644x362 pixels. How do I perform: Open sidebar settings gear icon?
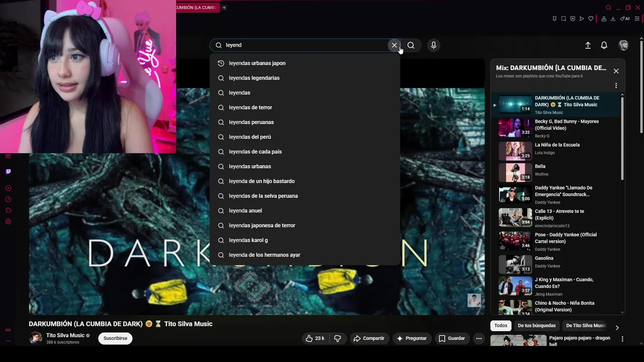coord(8,221)
